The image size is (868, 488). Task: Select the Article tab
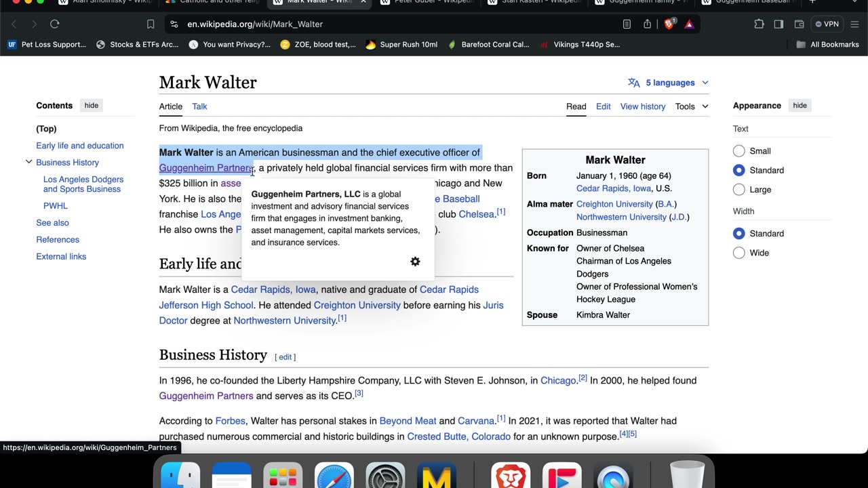point(171,106)
